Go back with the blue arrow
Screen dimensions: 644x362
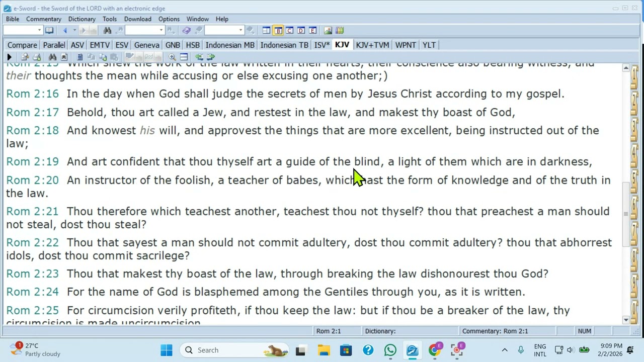click(x=65, y=31)
